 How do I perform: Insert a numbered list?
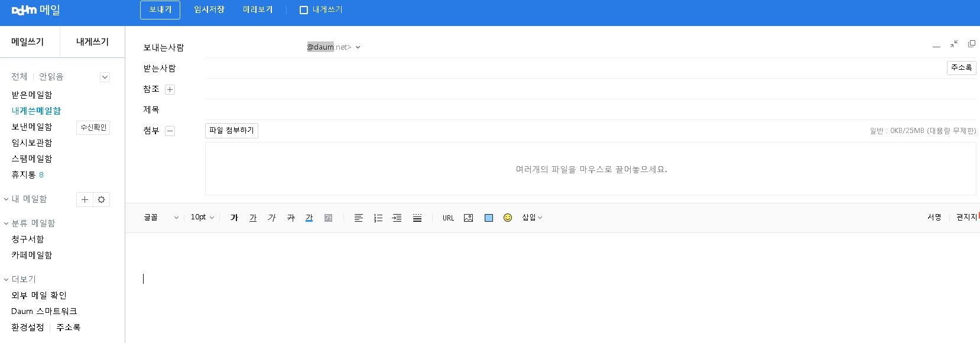pyautogui.click(x=378, y=218)
